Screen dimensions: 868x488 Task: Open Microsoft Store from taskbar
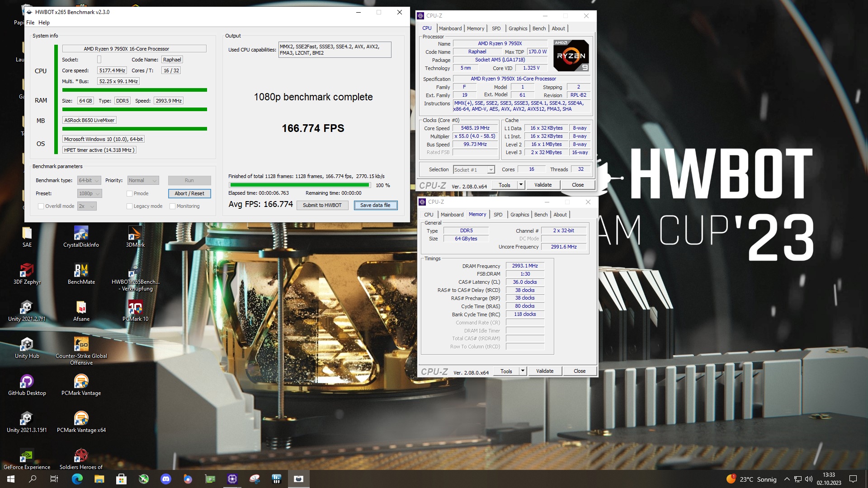pyautogui.click(x=122, y=479)
